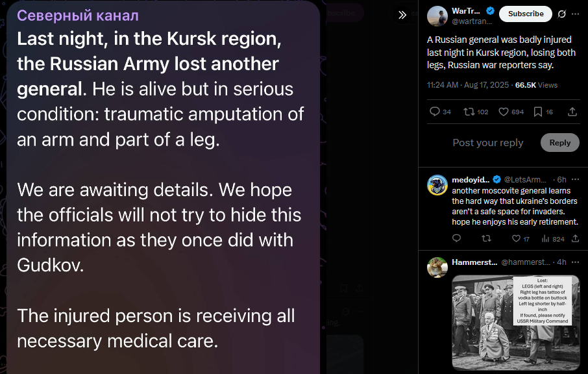Screen dimensions: 588x374
Task: Open medoyid's profile avatar
Action: coord(437,185)
